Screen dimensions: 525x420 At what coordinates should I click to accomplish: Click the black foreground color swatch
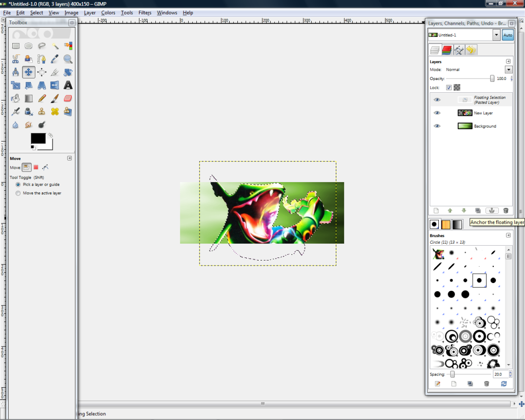click(x=38, y=138)
